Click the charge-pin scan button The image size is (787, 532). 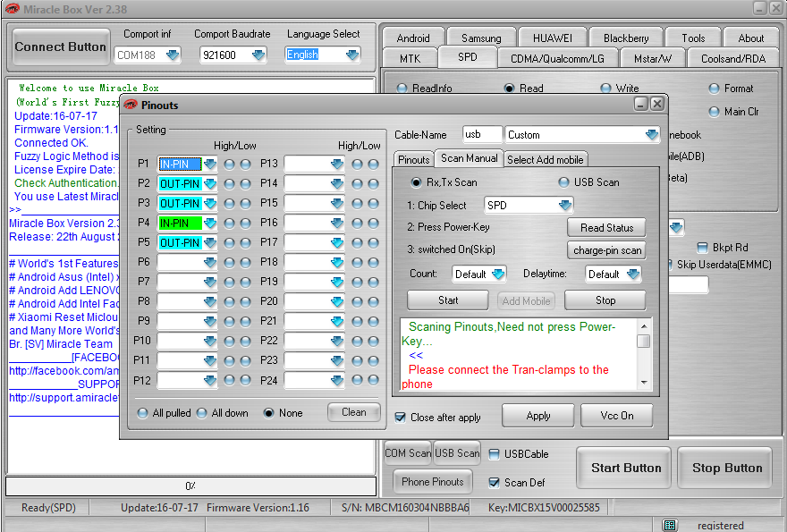[x=606, y=250]
